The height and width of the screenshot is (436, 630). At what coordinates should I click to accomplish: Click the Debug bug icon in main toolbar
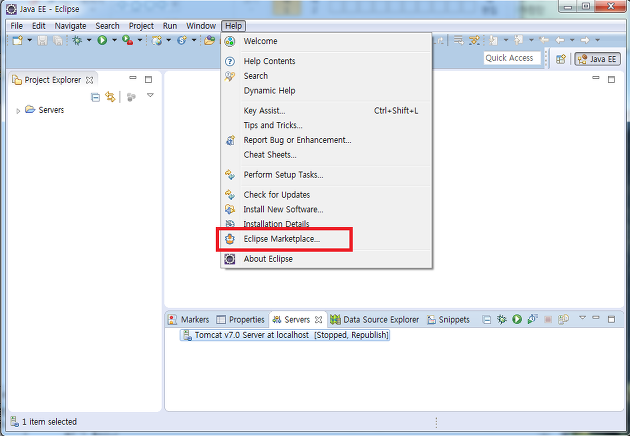[77, 40]
